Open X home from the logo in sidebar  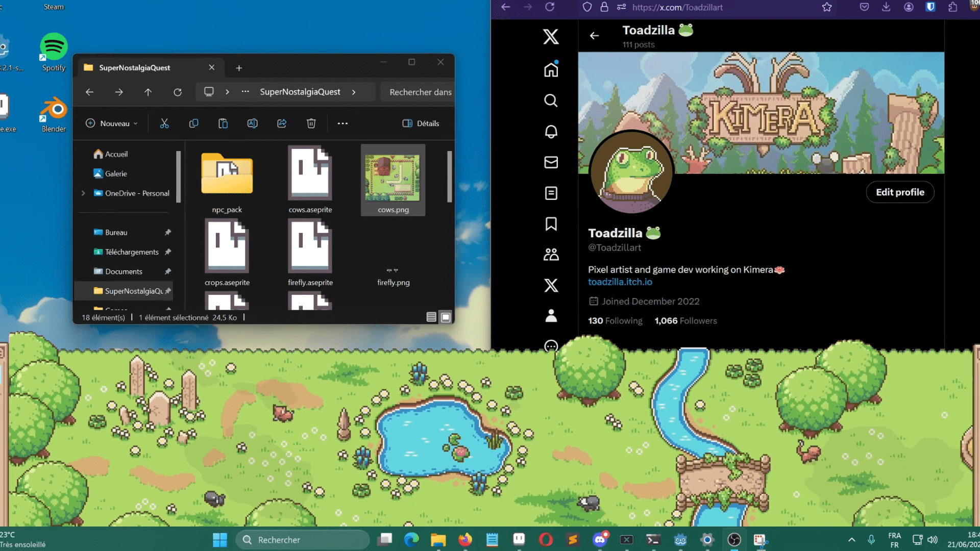point(551,37)
